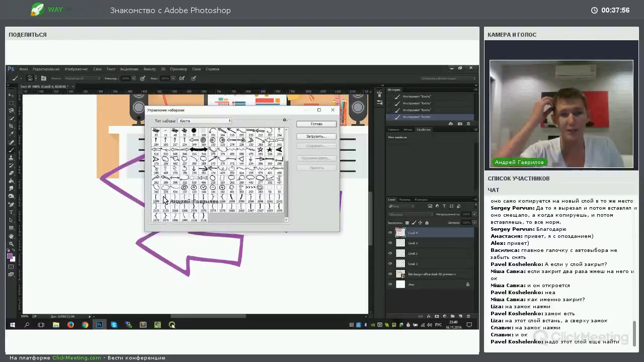Hide layer Слой 2 with eye icon

coord(390,253)
